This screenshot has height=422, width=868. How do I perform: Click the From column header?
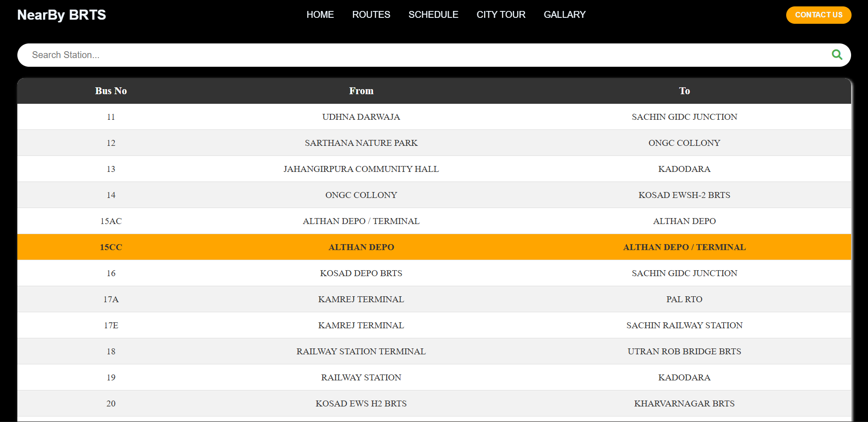coord(361,91)
